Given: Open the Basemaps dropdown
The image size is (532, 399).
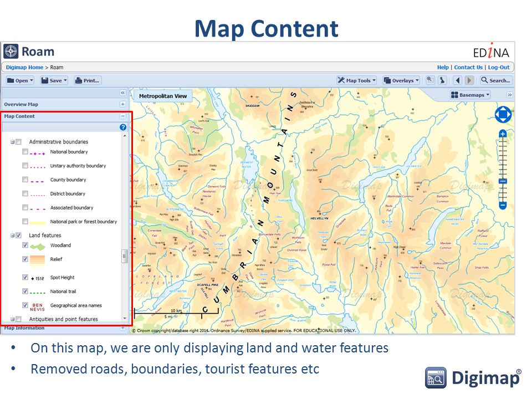Looking at the screenshot, I should (470, 95).
